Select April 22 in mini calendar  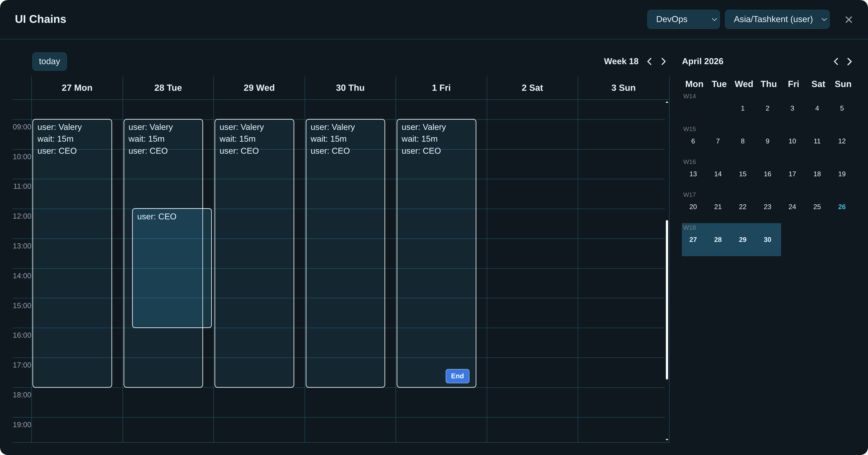[743, 207]
